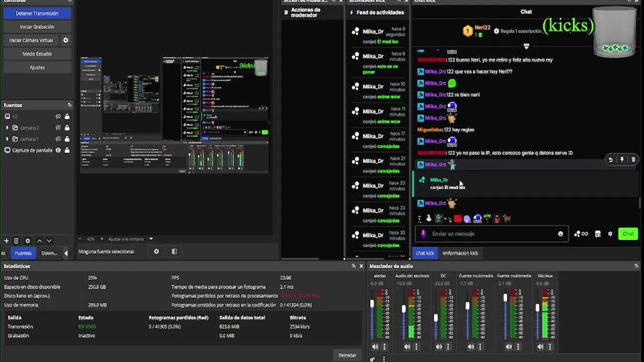Screen dimensions: 644x362
Task: Expand the camara 1 group
Action: (7, 139)
